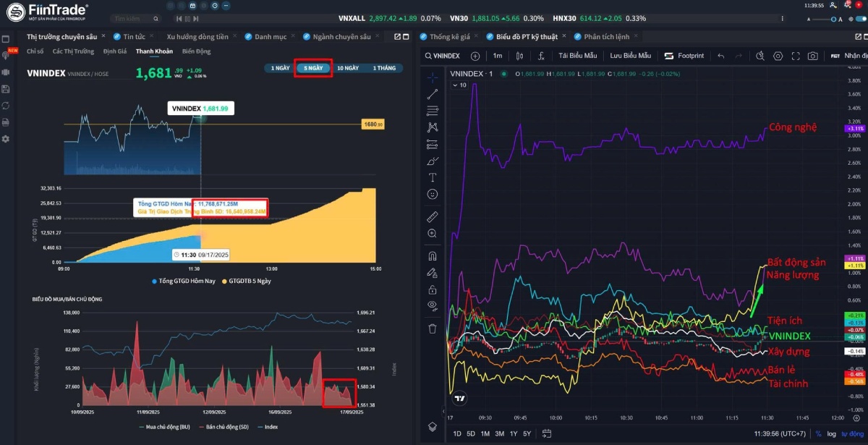Take a chart snapshot with camera icon
Image resolution: width=868 pixels, height=445 pixels.
click(x=813, y=56)
